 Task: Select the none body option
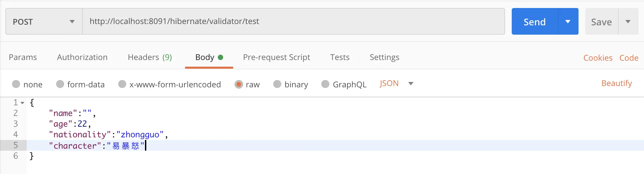pyautogui.click(x=16, y=84)
